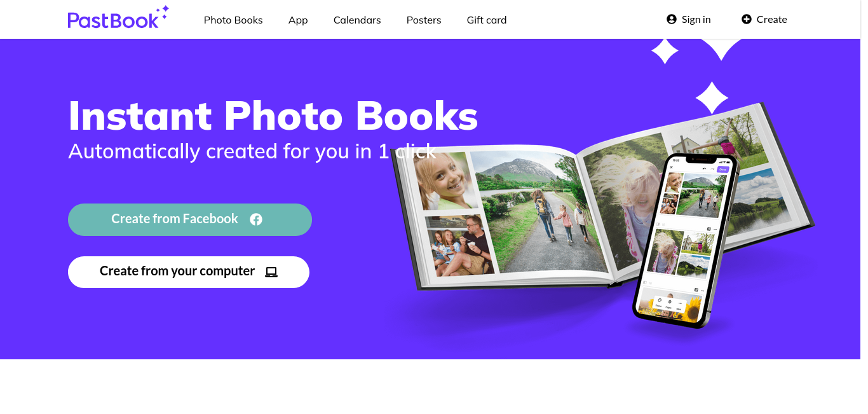Screen dimensions: 868x414
Task: Click the Instant Photo Books heading
Action: [x=273, y=115]
